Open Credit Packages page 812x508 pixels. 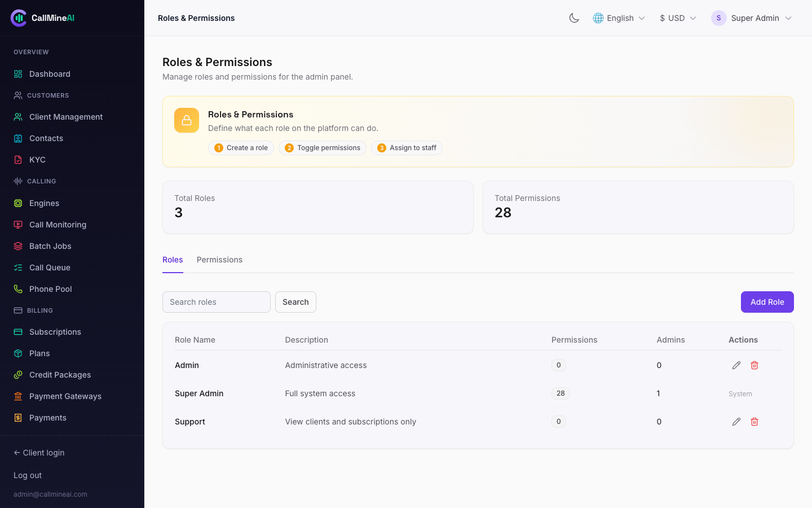point(72,375)
